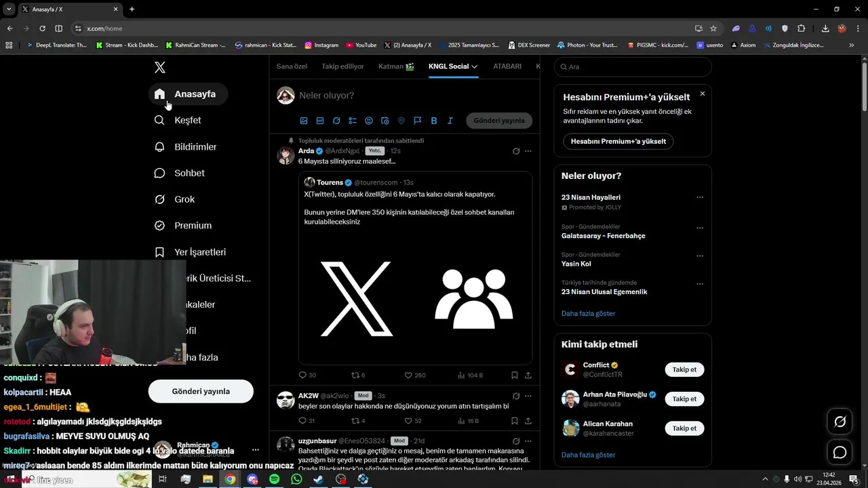The width and height of the screenshot is (868, 488).
Task: Like AK2W's post with 52 likes
Action: point(413,421)
